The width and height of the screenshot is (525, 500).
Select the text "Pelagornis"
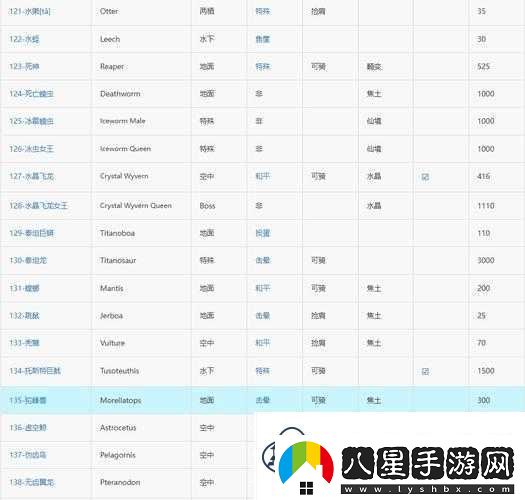pos(118,455)
